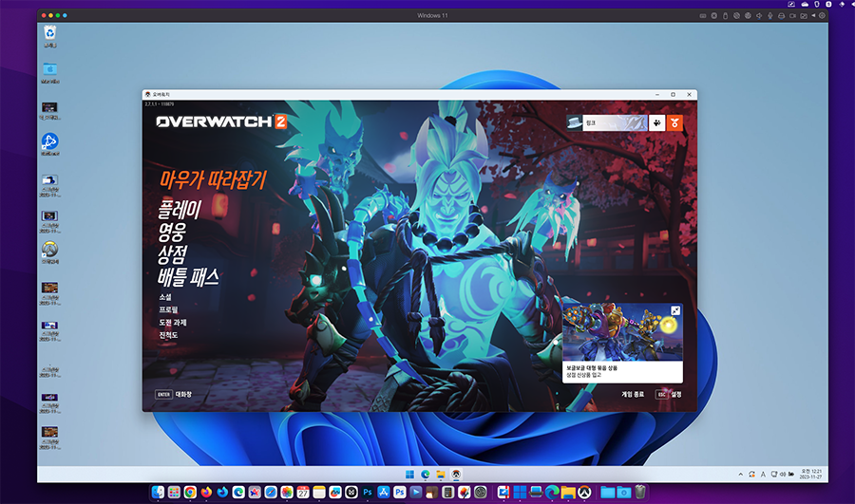Open Notes from the dock
Screen dimensions: 855x504
(319, 493)
